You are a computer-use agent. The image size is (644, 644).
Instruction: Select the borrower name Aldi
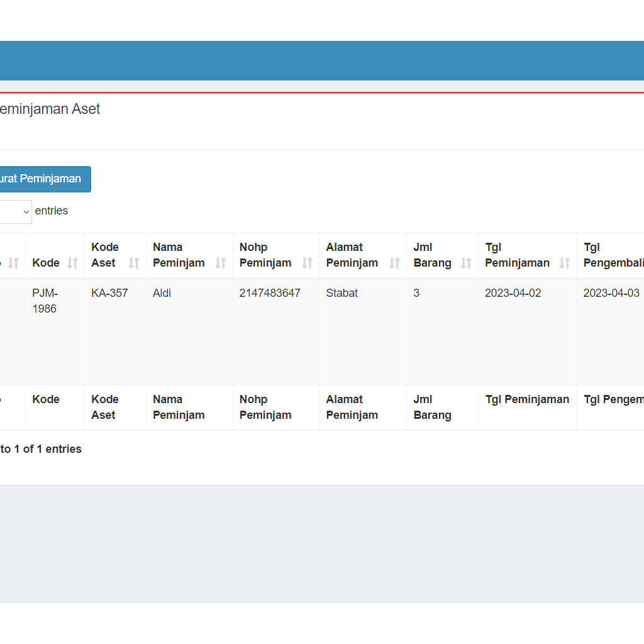[162, 293]
